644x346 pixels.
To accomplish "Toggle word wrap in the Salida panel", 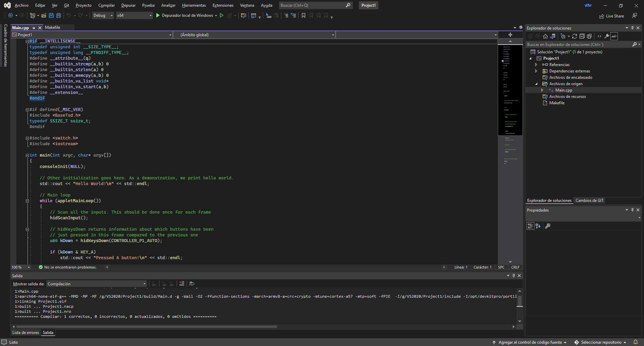I will coord(192,284).
